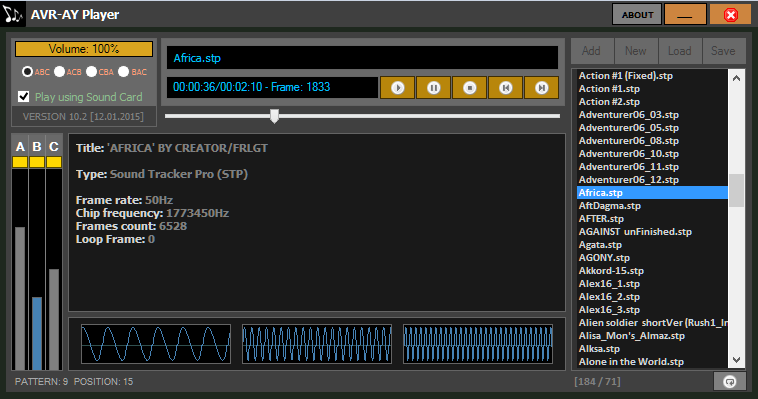This screenshot has width=758, height=399.
Task: Click the Play button
Action: point(397,88)
